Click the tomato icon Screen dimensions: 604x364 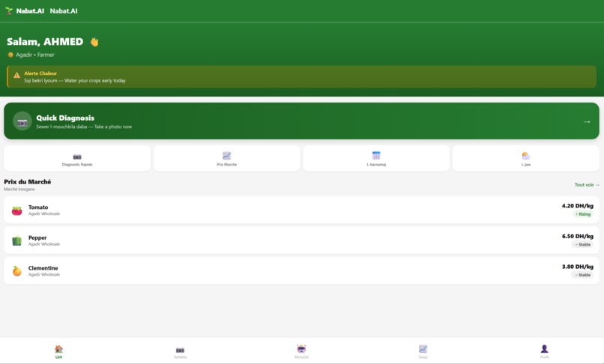click(x=17, y=210)
